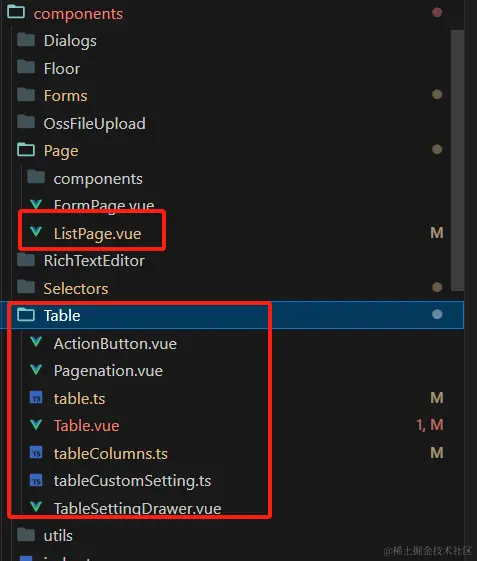Click the Vue icon beside Pagenation.vue
Image resolution: width=477 pixels, height=561 pixels.
[x=36, y=370]
